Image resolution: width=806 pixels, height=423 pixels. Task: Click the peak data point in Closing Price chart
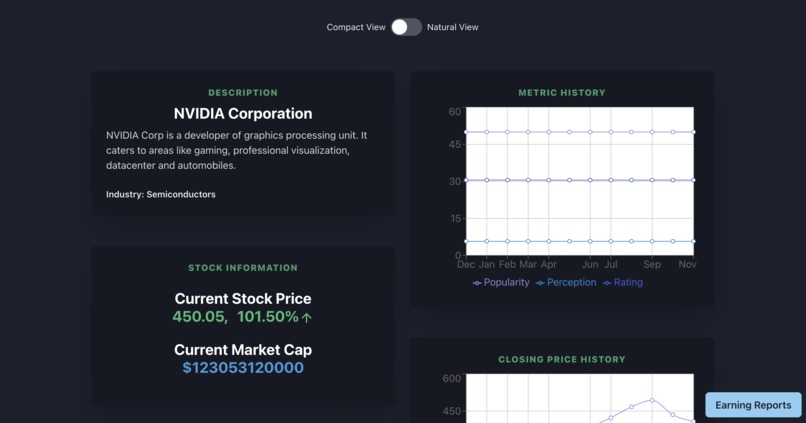652,400
